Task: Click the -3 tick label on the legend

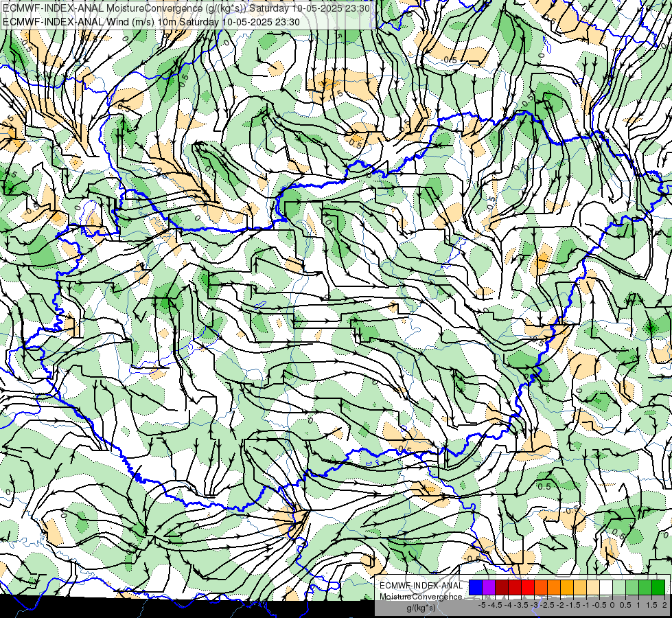Action: [534, 605]
